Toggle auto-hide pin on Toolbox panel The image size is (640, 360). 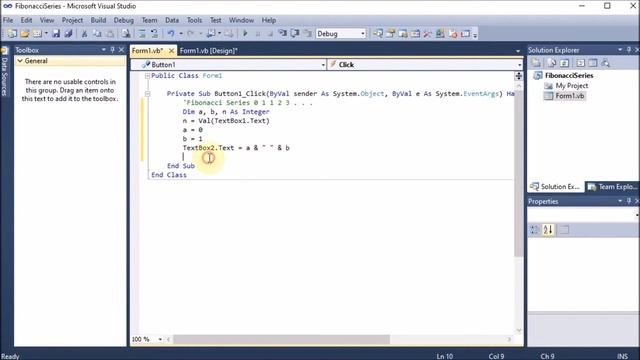[x=112, y=50]
